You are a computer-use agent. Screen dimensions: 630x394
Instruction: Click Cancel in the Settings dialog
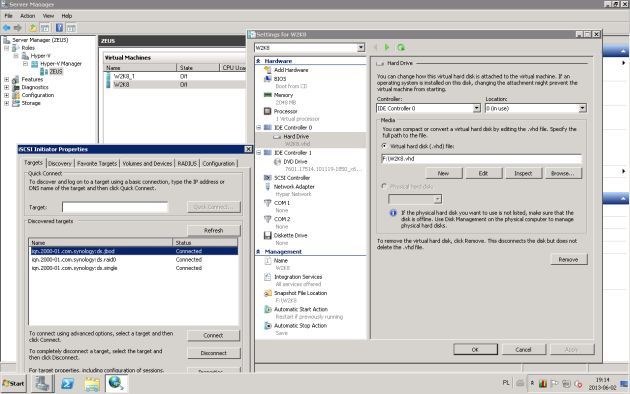point(524,349)
